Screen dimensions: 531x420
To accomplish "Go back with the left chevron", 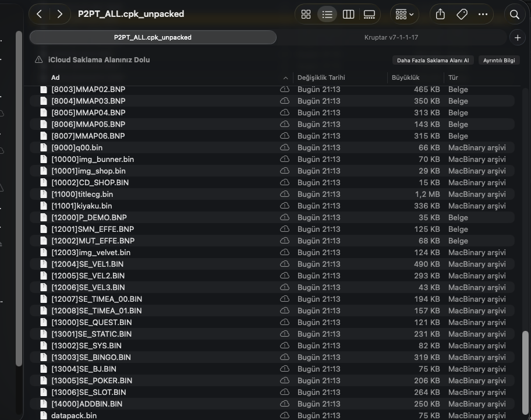I will pos(39,14).
